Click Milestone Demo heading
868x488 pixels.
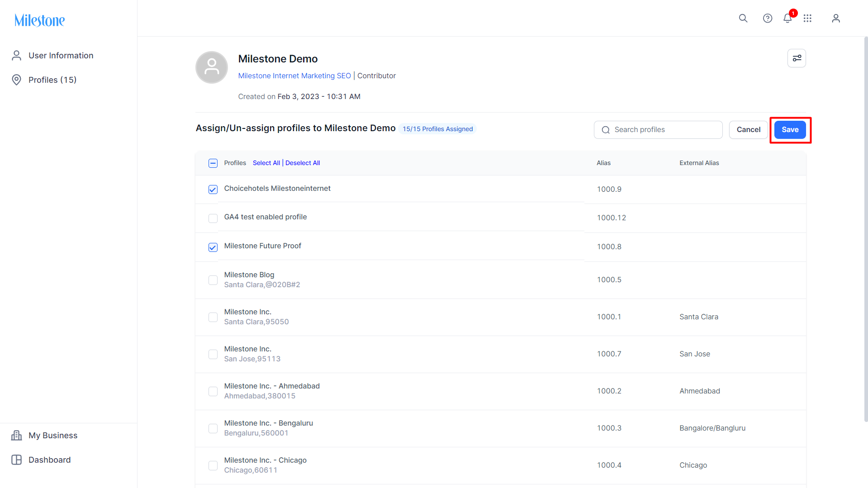(278, 59)
